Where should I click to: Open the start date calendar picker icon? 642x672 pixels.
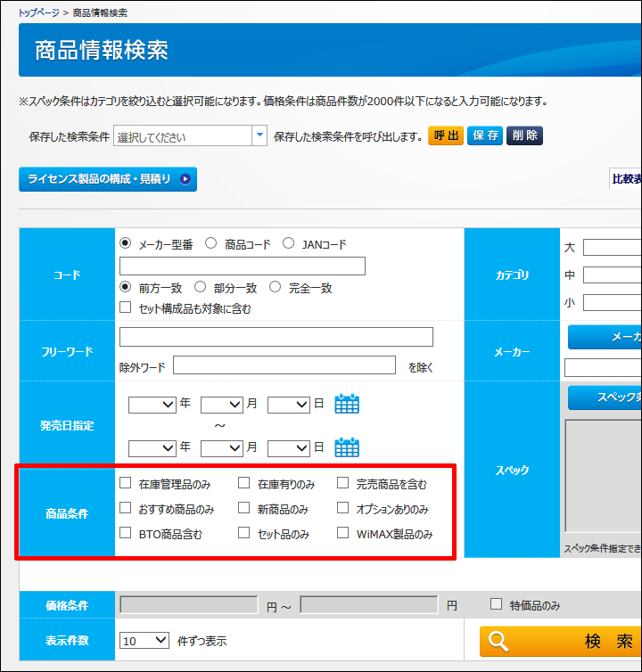pos(347,404)
